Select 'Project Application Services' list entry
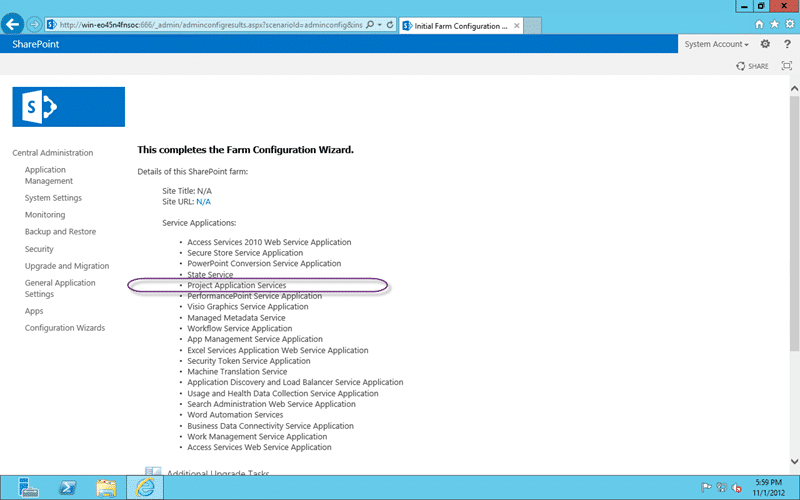Screen dimensions: 800x500 tap(236, 285)
